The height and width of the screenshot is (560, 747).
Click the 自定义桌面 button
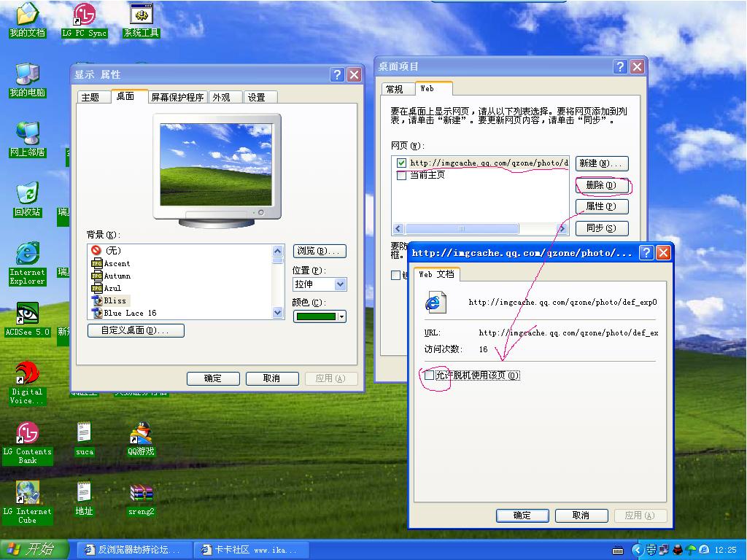point(136,330)
